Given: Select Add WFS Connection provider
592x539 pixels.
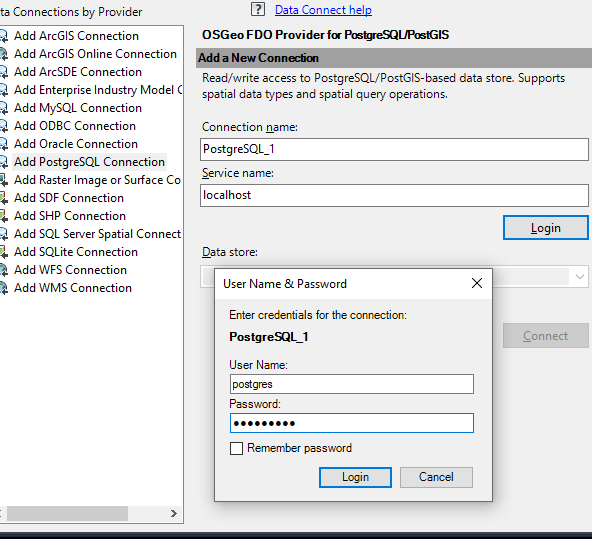Looking at the screenshot, I should (x=70, y=270).
